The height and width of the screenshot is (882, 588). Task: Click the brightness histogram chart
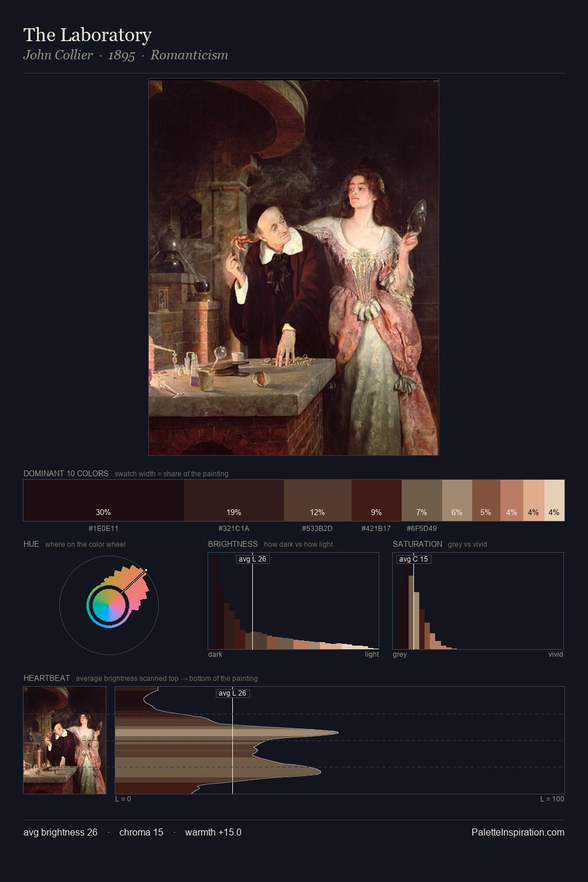[293, 601]
